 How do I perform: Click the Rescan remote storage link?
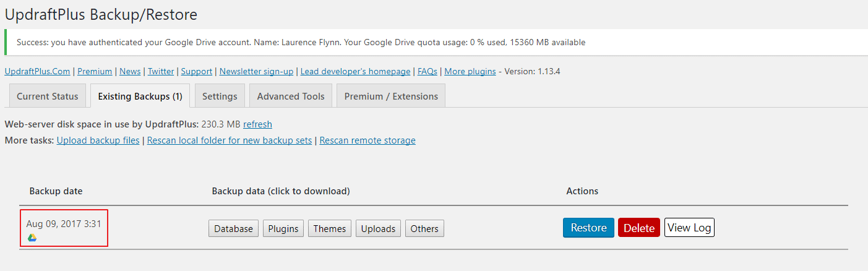coord(367,140)
